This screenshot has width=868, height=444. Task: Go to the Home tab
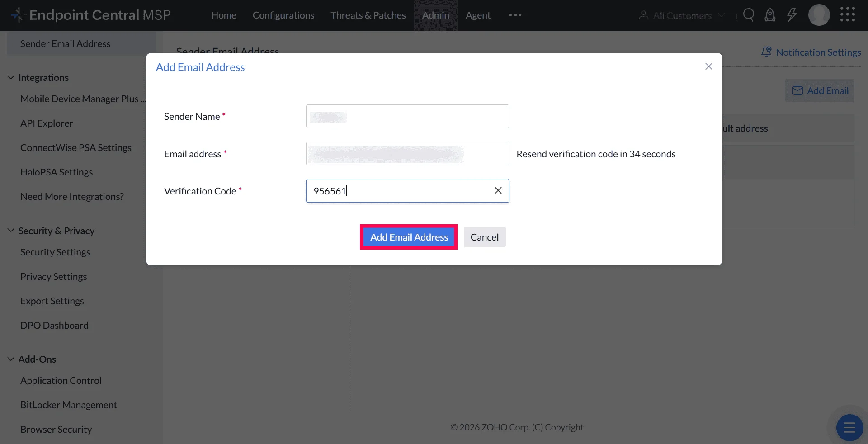click(x=224, y=15)
